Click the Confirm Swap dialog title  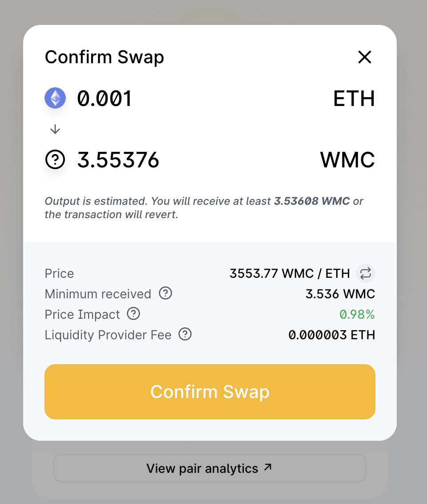coord(105,57)
